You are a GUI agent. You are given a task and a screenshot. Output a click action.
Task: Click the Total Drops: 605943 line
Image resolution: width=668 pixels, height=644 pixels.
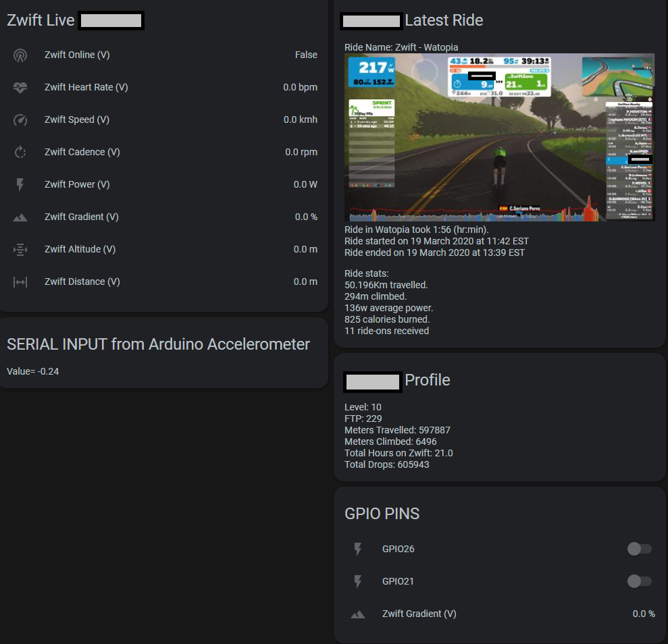pos(387,464)
